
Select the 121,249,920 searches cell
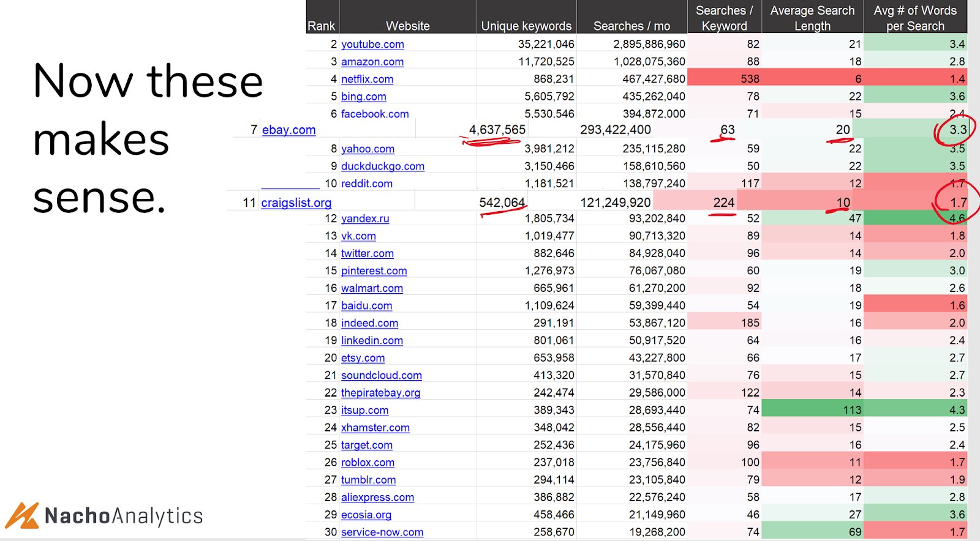pyautogui.click(x=616, y=203)
